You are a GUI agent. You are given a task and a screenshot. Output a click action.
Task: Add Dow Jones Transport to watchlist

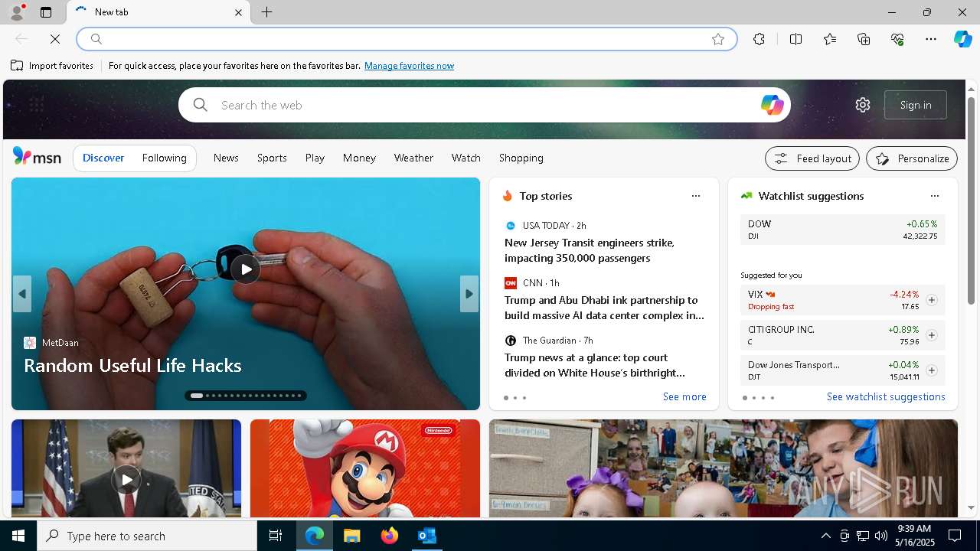coord(931,370)
